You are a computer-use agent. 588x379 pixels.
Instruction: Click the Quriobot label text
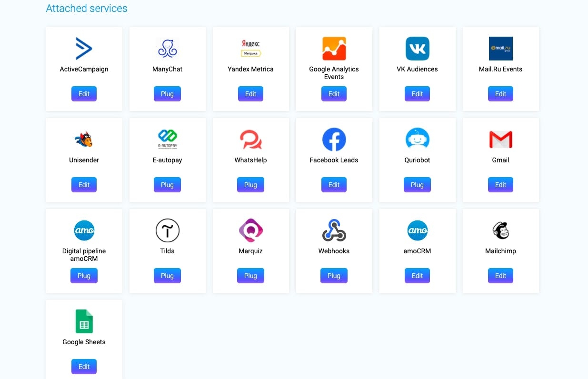click(x=417, y=160)
